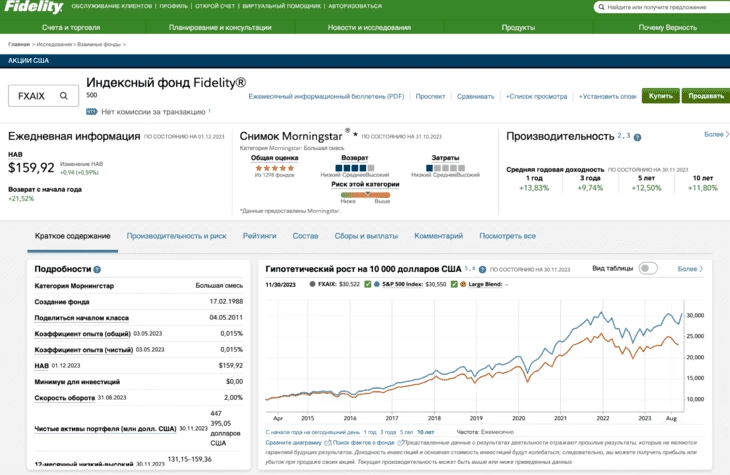Open Виртуальный помощник in the top bar
This screenshot has height=475, width=730.
(281, 6)
